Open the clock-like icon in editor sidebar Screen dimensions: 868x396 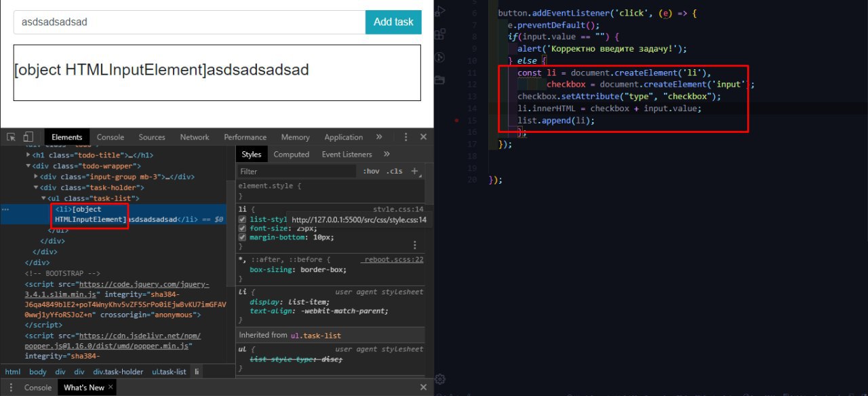click(x=440, y=58)
